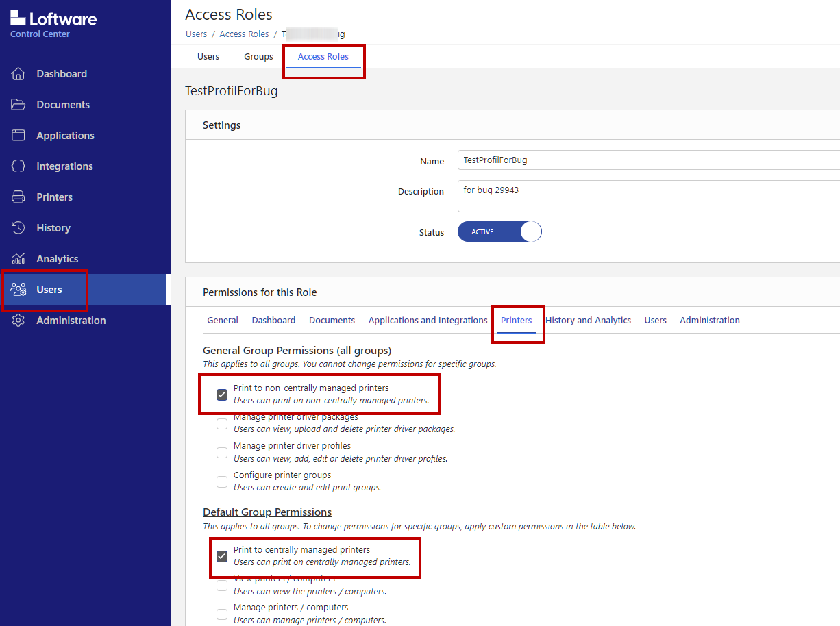Image resolution: width=840 pixels, height=626 pixels.
Task: Open Documents via the folder icon
Action: [x=18, y=105]
